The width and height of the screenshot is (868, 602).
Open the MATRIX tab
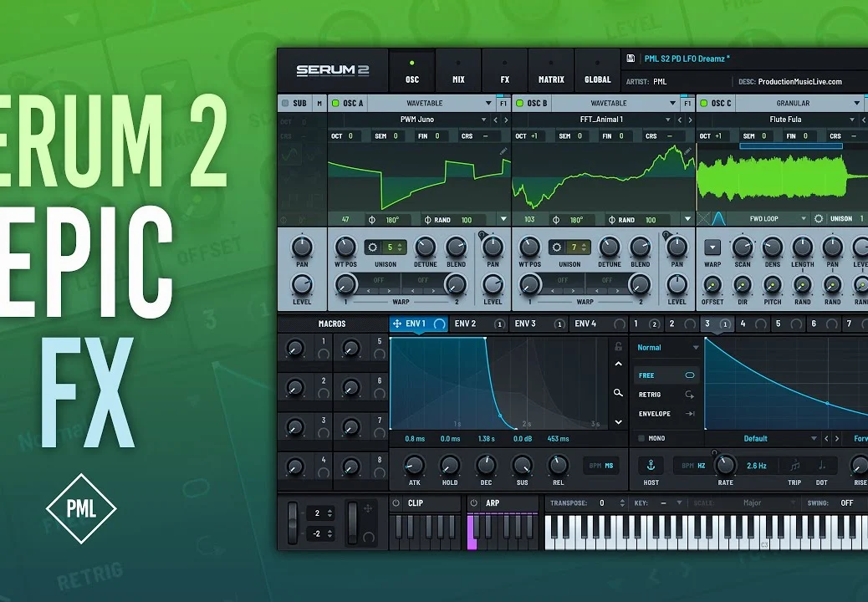point(551,71)
